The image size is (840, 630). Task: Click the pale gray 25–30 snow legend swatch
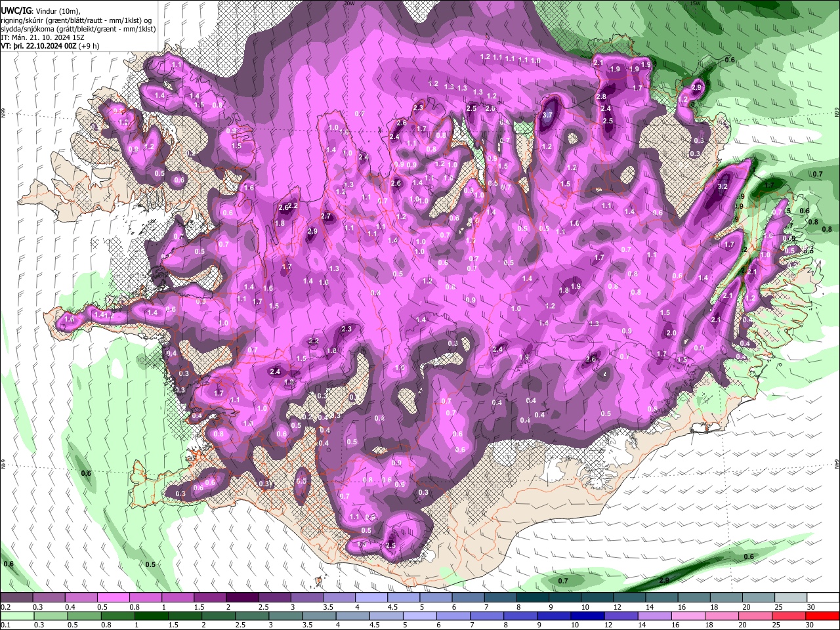[791, 598]
